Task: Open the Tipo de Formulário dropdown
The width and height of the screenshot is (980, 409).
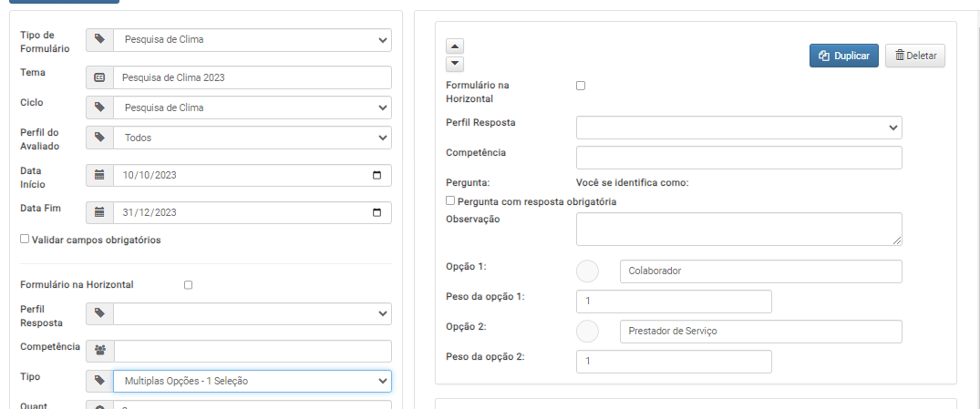Action: coord(253,39)
